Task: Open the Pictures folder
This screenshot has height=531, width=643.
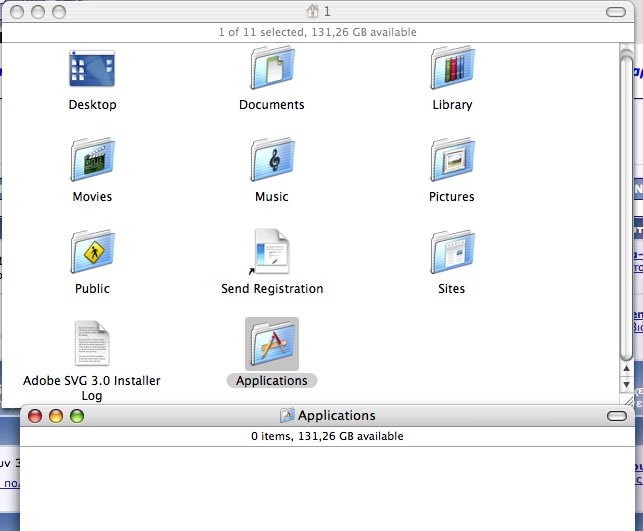Action: click(x=452, y=161)
